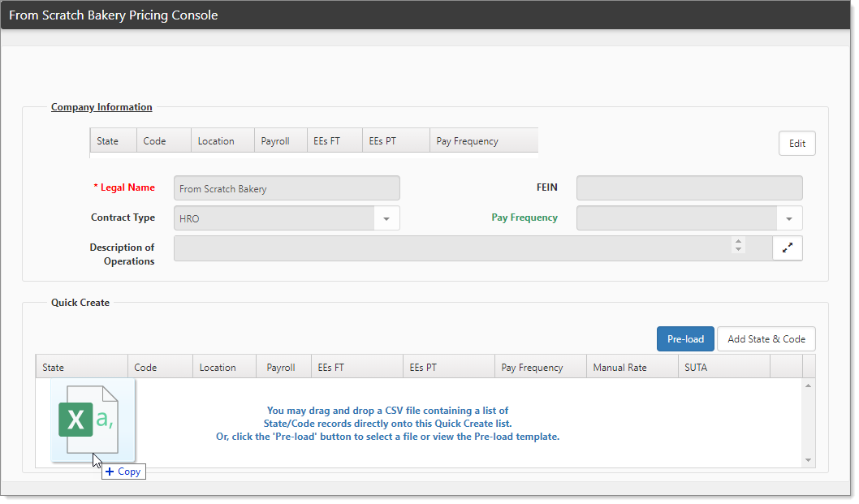Image resolution: width=859 pixels, height=504 pixels.
Task: Expand the Pay Frequency dropdown arrow
Action: tap(788, 218)
